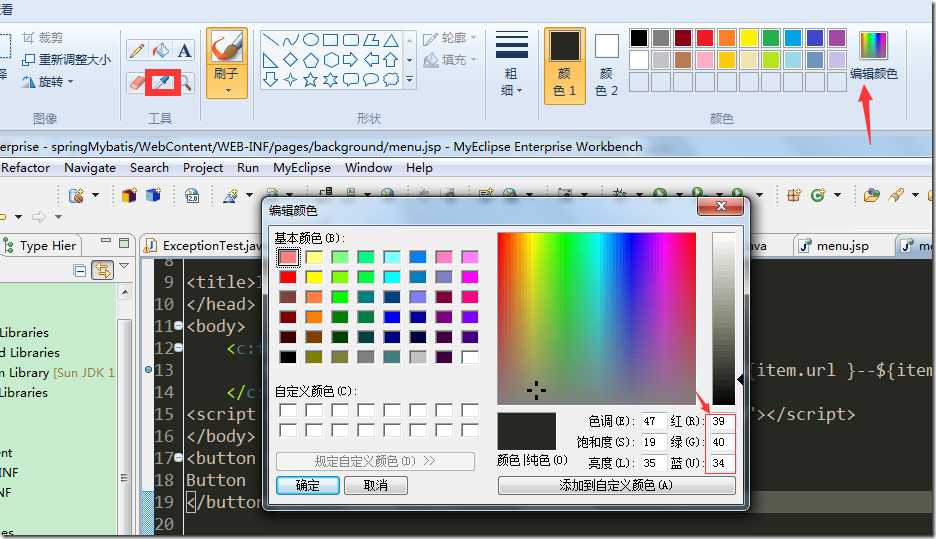Click the Saturation (饱和度) value field
Image resolution: width=936 pixels, height=539 pixels.
pos(652,442)
